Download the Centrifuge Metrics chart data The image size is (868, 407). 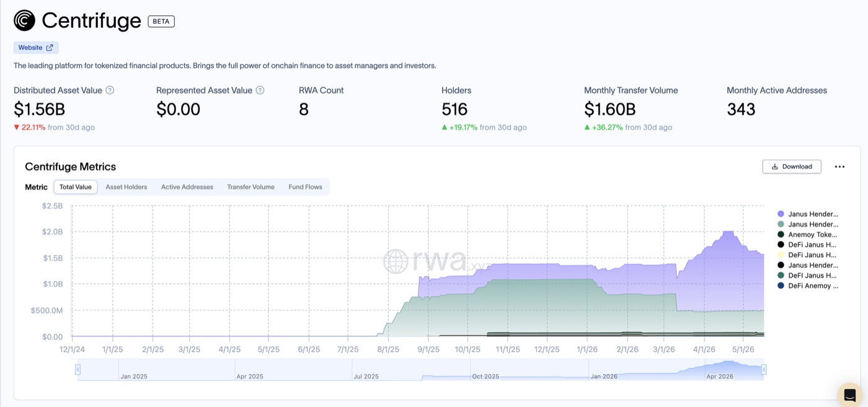[792, 167]
